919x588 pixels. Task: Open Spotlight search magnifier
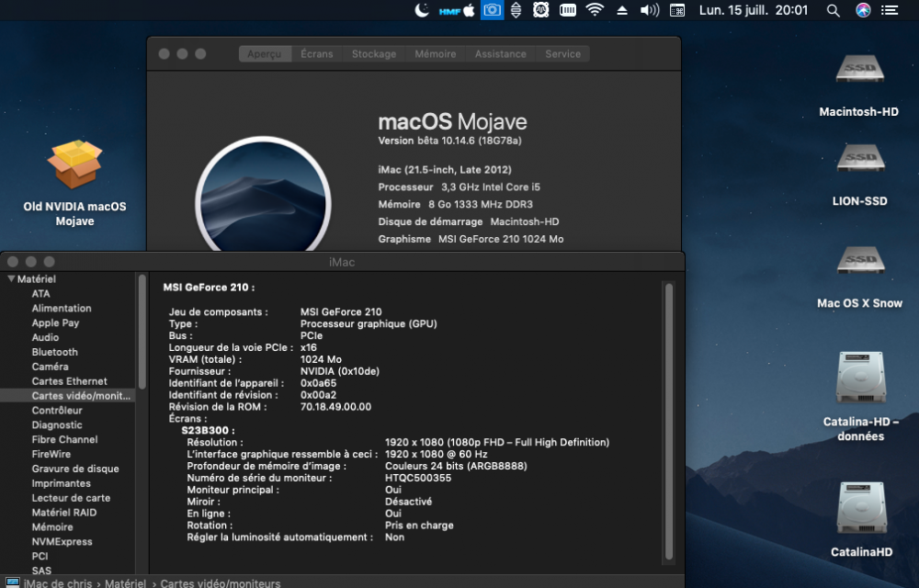click(x=833, y=10)
